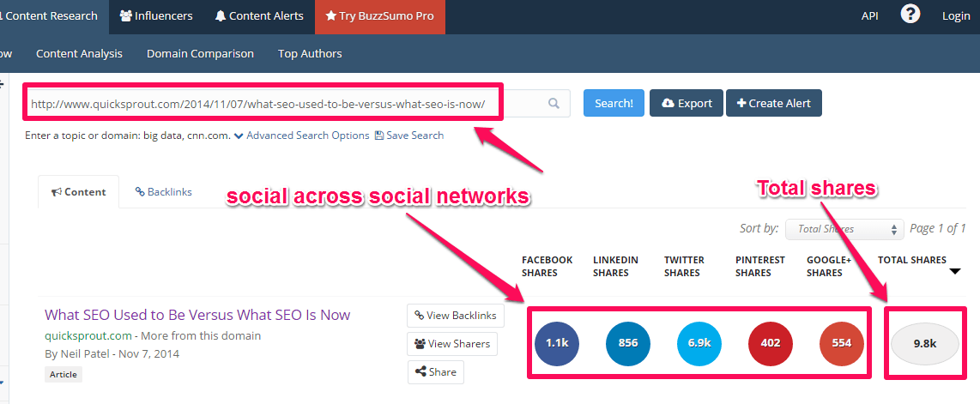Click Facebook Shares column header

point(547,266)
